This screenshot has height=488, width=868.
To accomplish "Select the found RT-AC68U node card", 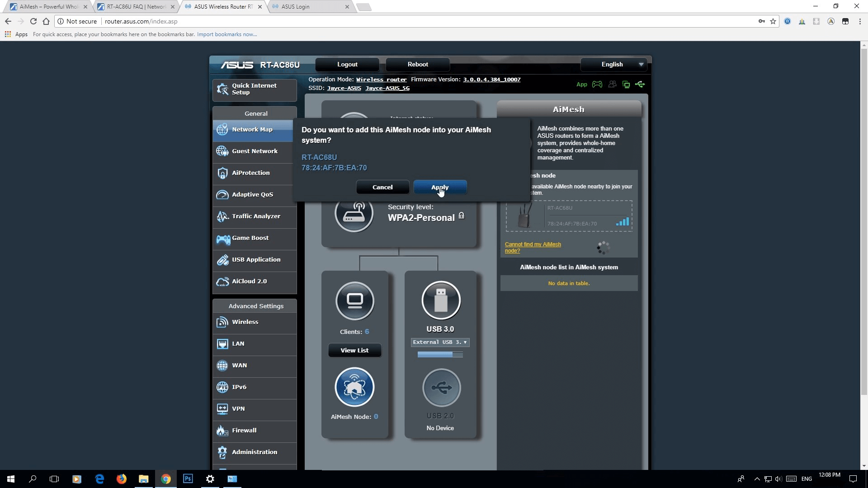I will click(x=569, y=216).
